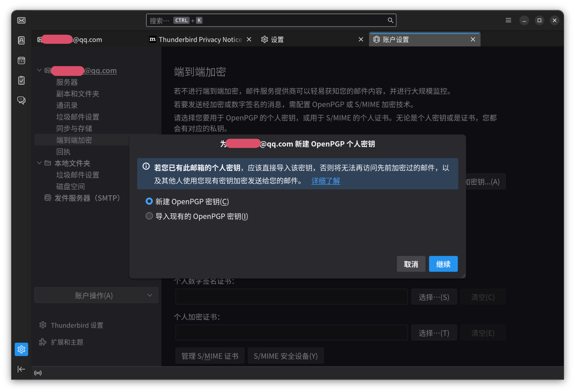Click the 本地文件夹 folder icon
Image resolution: width=575 pixels, height=392 pixels.
pyautogui.click(x=48, y=163)
